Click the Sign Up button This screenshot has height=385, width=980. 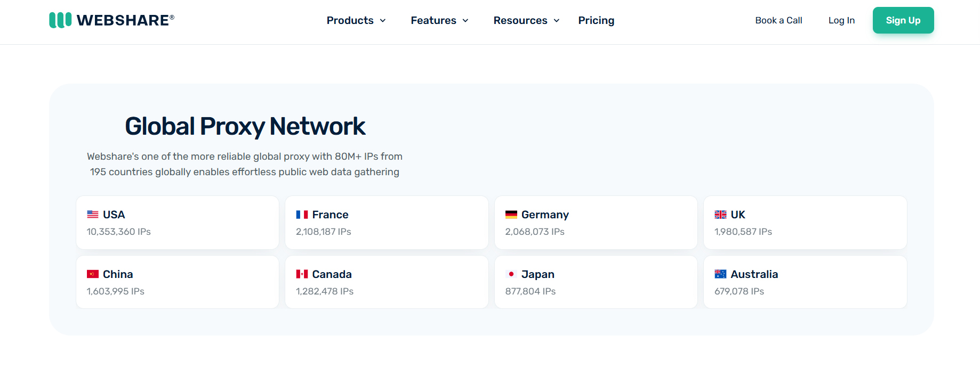point(903,20)
